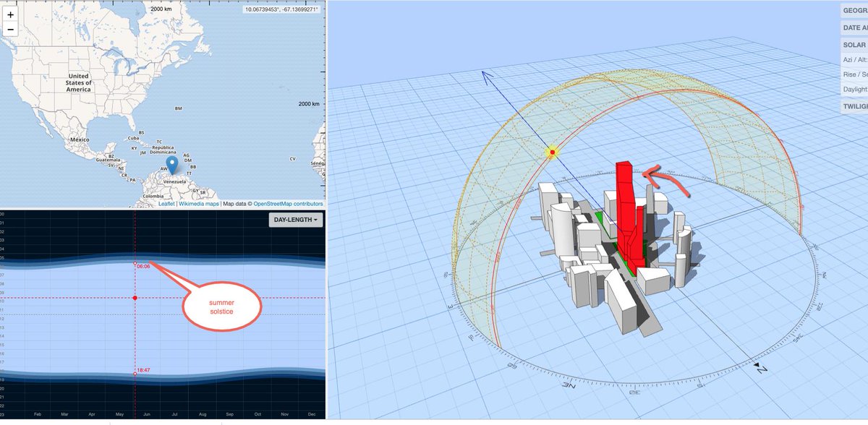The image size is (868, 425).
Task: Click the N compass label on the ground ring
Action: pyautogui.click(x=762, y=369)
